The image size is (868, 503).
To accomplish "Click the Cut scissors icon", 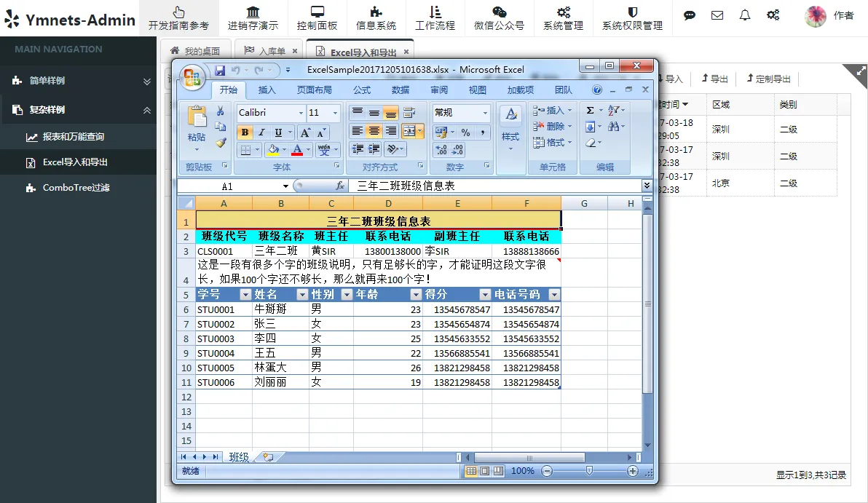I will point(221,111).
